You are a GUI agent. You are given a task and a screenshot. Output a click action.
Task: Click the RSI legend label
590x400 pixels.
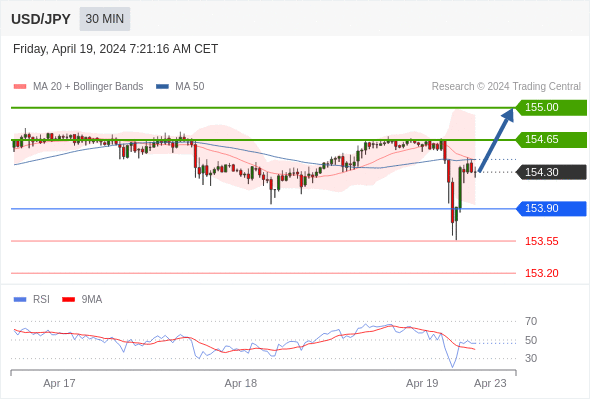[x=41, y=300]
